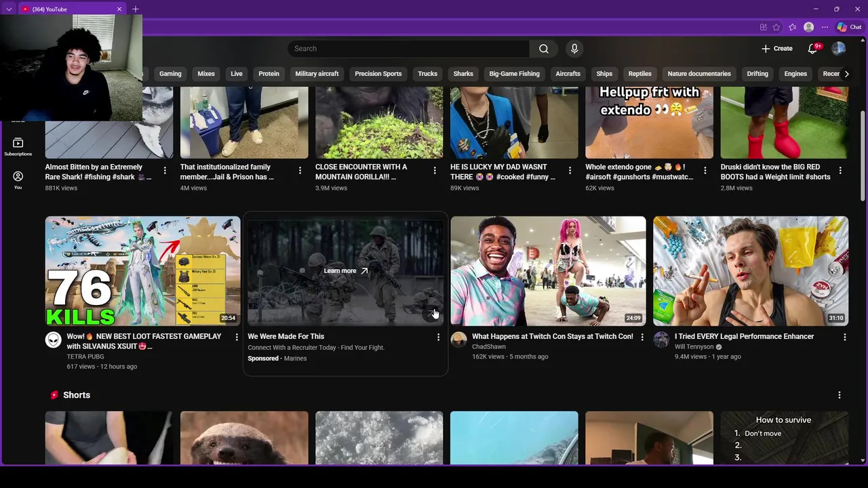Screen dimensions: 868x488
Task: Open options for Marines sponsored ad
Action: click(438, 337)
